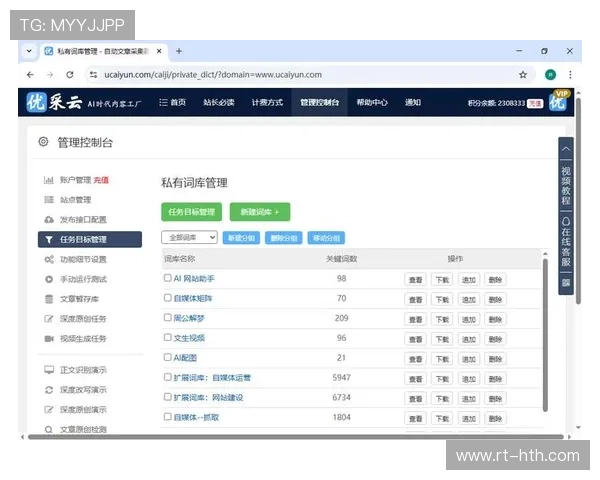Check the 扩展词库：自媒体运营 checkbox
This screenshot has height=480, width=600.
(167, 377)
